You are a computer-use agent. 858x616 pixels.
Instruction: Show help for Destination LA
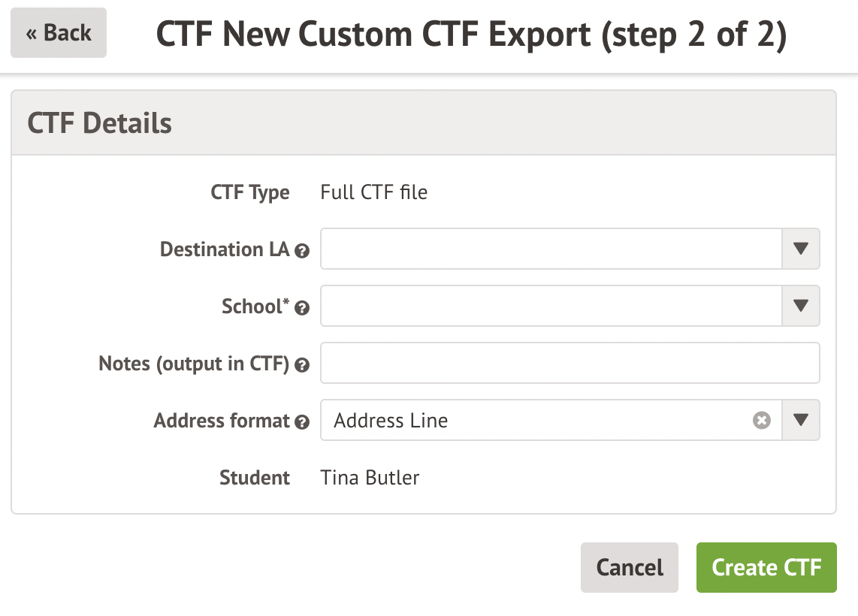point(302,251)
